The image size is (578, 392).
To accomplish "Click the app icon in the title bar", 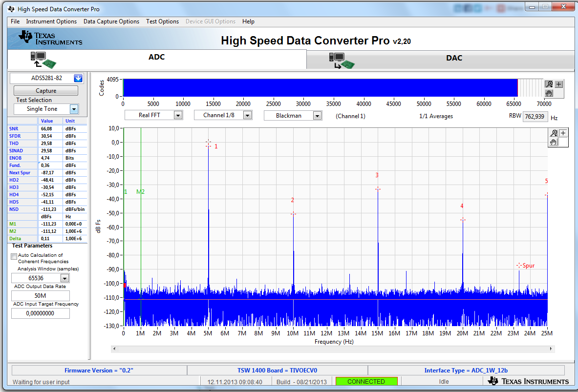I will tap(12, 9).
